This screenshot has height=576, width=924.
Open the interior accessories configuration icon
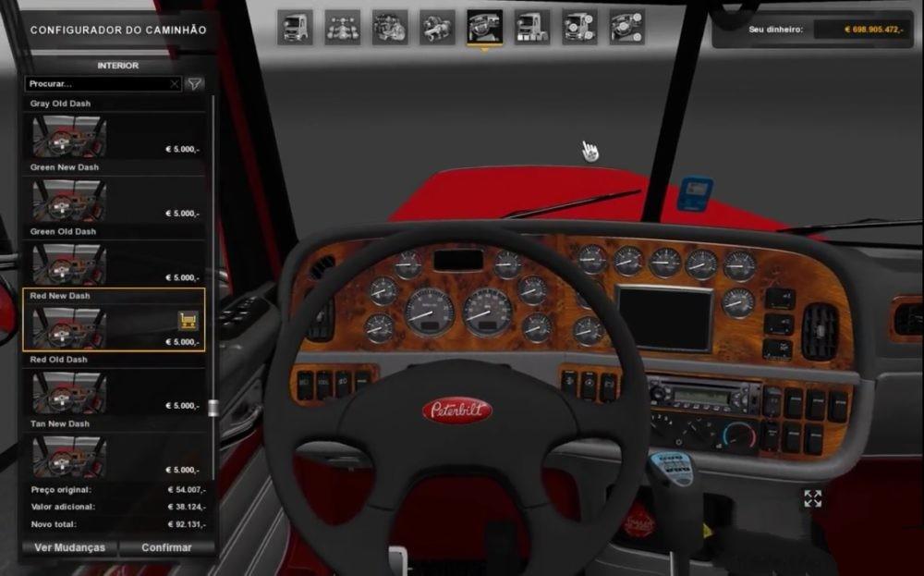pos(626,27)
